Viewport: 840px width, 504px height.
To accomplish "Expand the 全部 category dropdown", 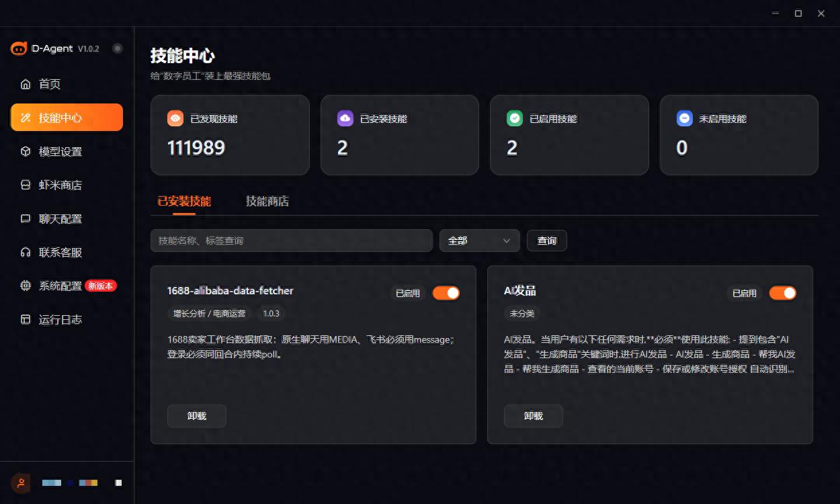I will click(x=480, y=241).
